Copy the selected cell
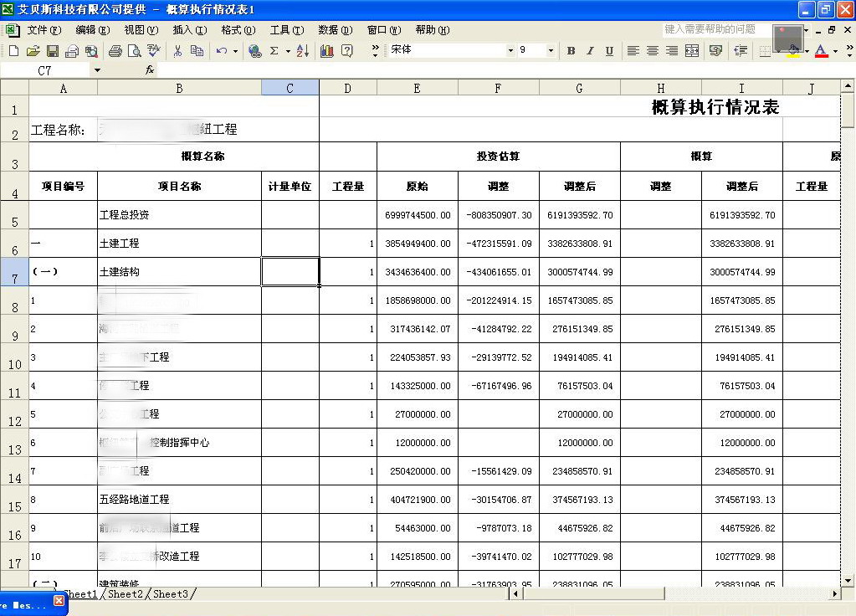The image size is (856, 616). coord(197,51)
